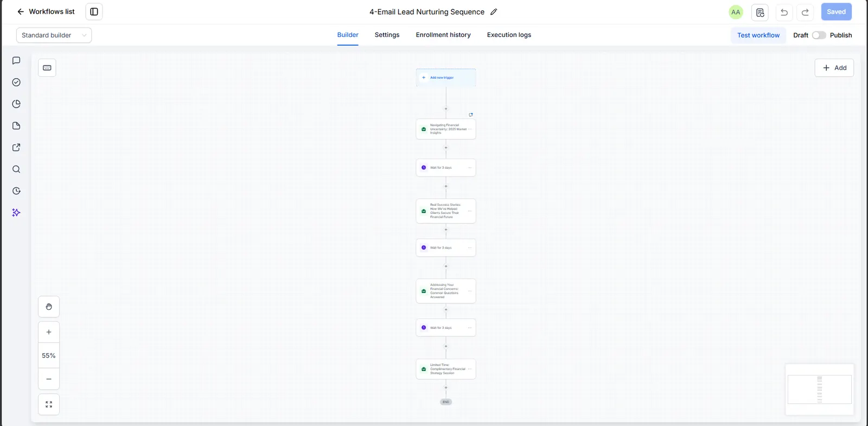Open the comments speech-bubble icon in left sidebar

[x=16, y=61]
